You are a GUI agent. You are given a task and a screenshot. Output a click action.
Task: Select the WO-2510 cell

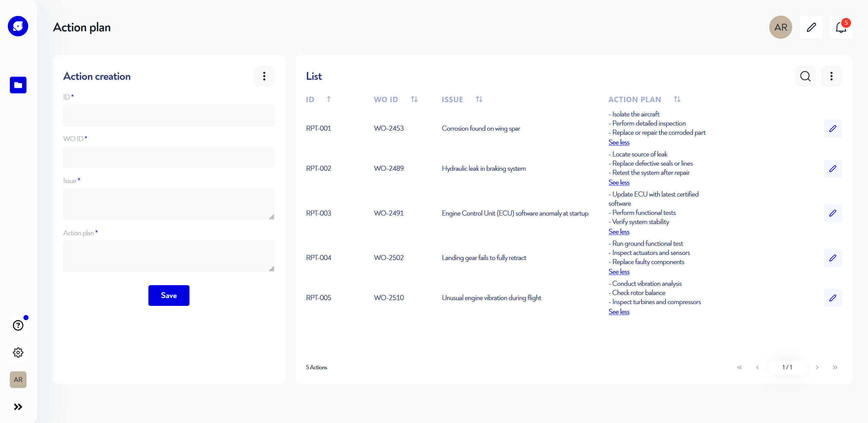coord(389,298)
